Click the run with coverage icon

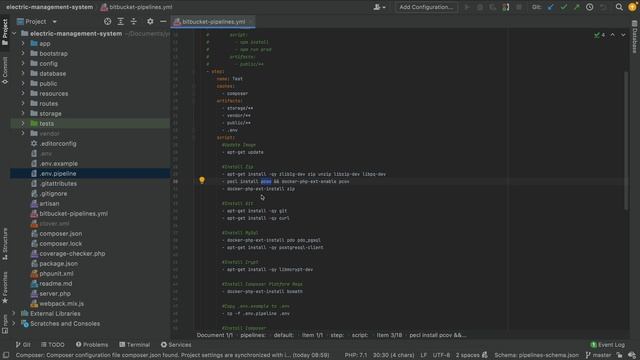pos(493,7)
